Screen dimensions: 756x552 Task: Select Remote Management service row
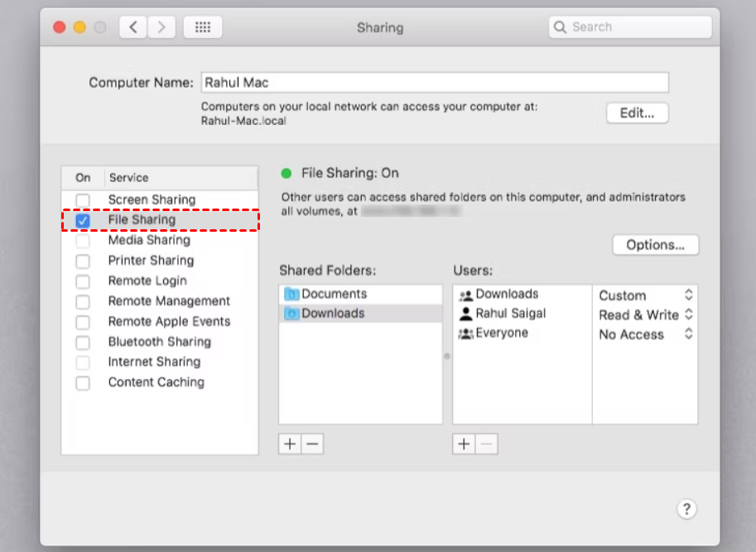click(x=160, y=301)
